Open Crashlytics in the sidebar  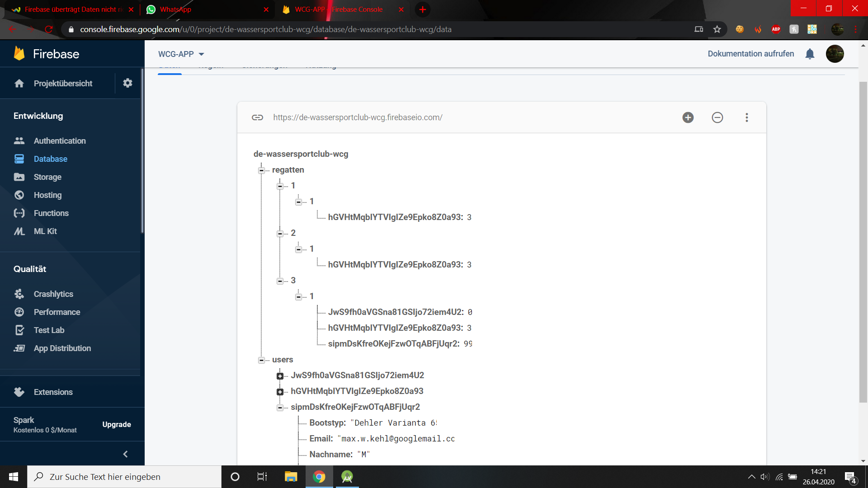click(53, 294)
